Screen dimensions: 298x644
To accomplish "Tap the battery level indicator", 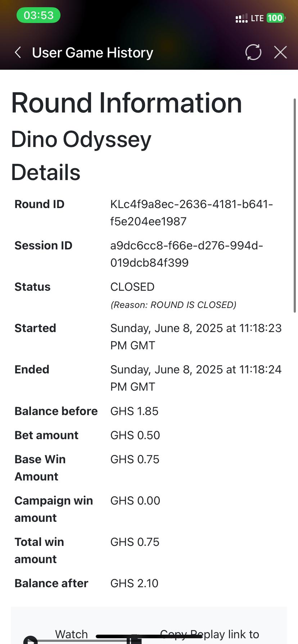I will [x=275, y=18].
